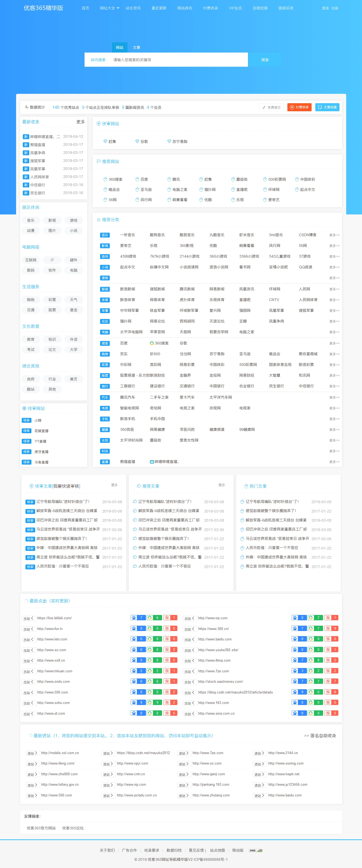Image resolution: width=362 pixels, height=868 pixels.
Task: Click the fire icon beside 56网 in 推荐网站
Action: pos(105,199)
